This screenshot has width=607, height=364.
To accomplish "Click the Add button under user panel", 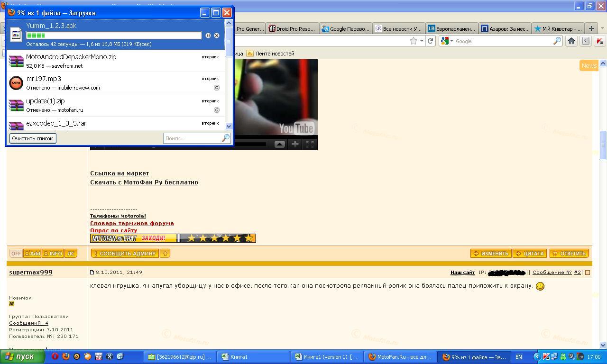I will [32, 254].
